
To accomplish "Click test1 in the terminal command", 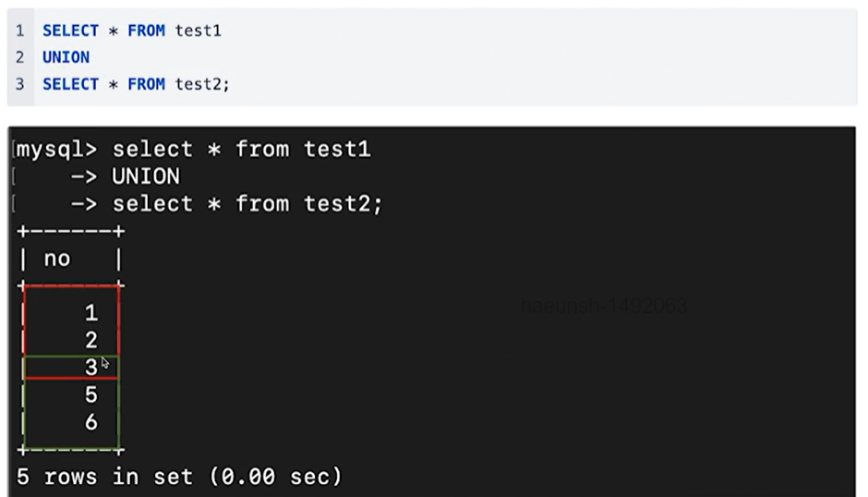I will [337, 150].
